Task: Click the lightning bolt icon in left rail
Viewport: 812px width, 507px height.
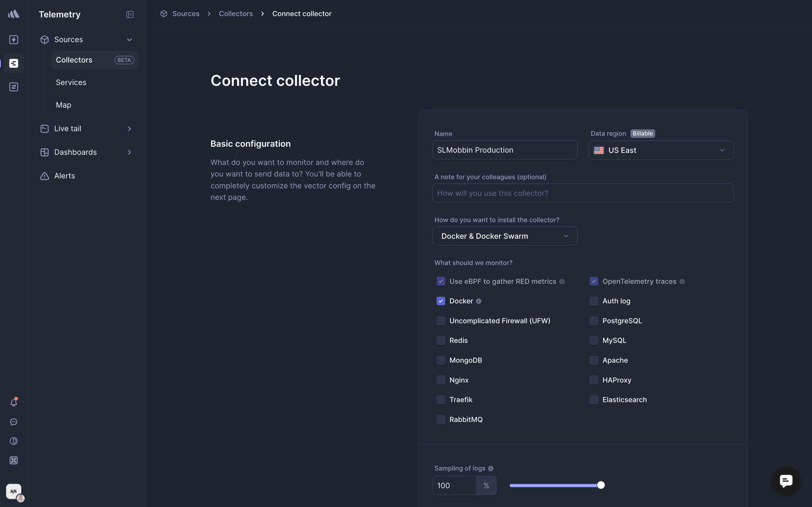Action: 14,40
